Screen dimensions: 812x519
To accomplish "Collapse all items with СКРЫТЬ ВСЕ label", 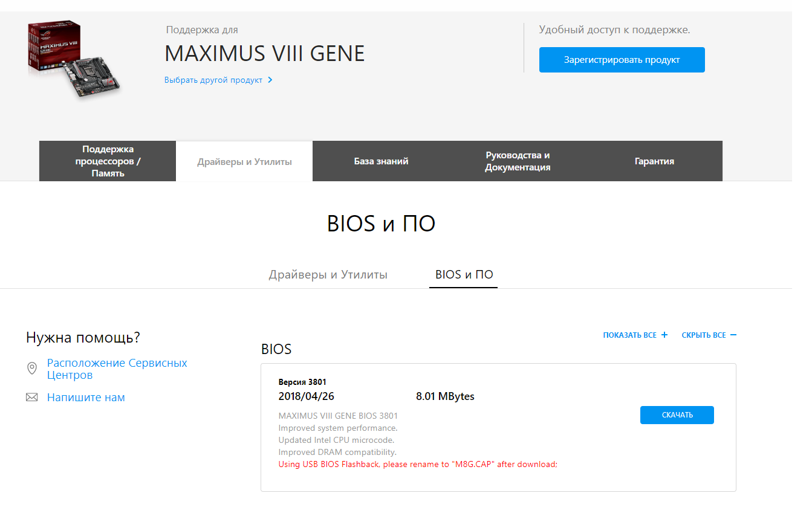I will (704, 335).
